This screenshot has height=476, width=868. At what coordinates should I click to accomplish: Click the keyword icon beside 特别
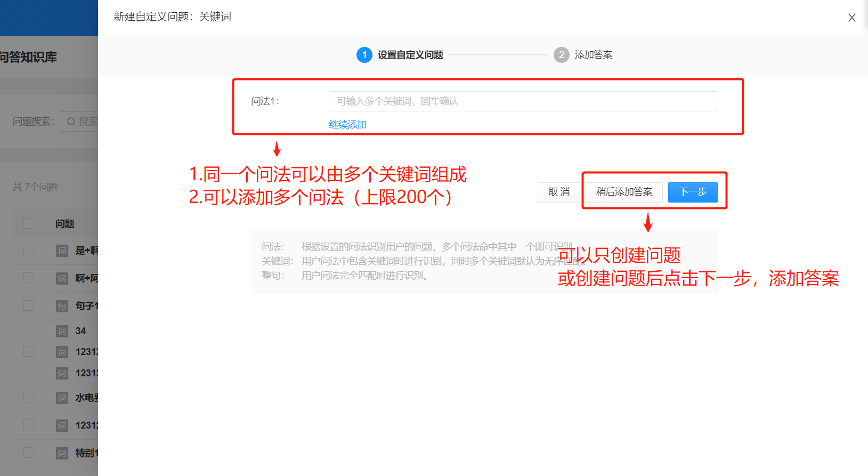coord(62,453)
